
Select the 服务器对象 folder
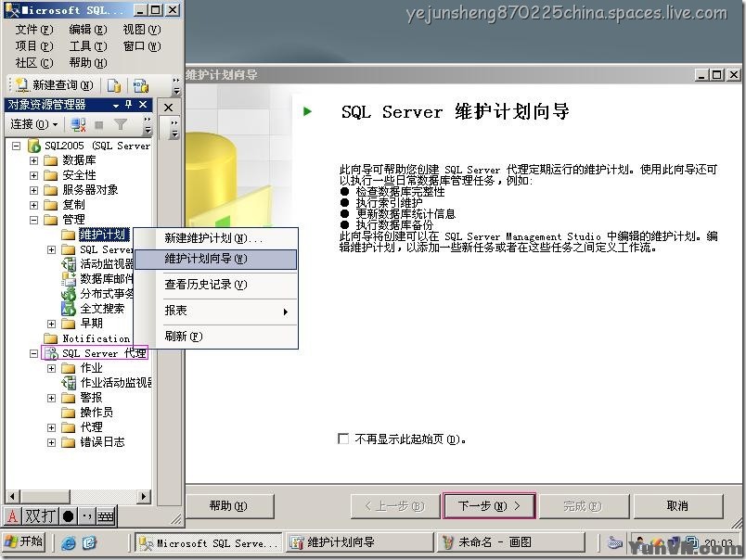pyautogui.click(x=81, y=190)
